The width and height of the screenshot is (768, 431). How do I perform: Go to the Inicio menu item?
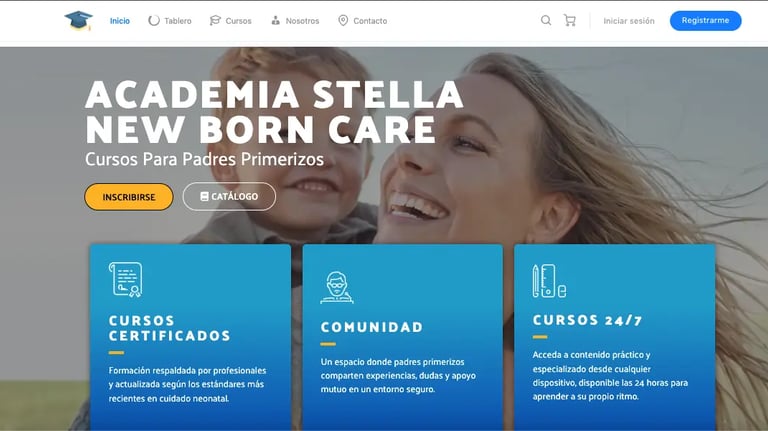[x=120, y=21]
